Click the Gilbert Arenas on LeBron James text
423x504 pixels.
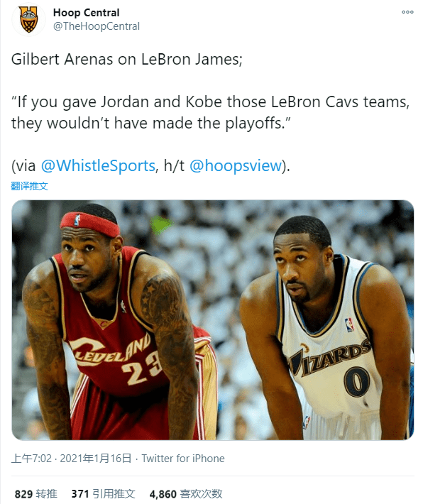tap(126, 59)
